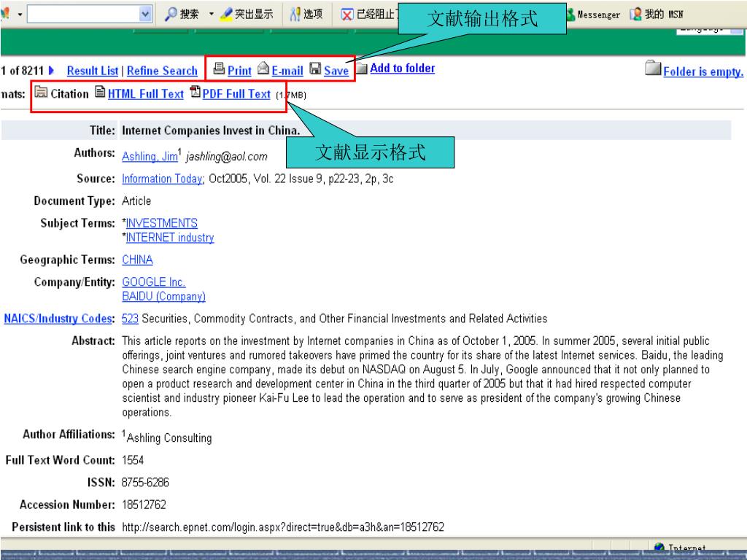This screenshot has width=747, height=560.
Task: Click the author email jashling@aol.com
Action: [x=227, y=157]
